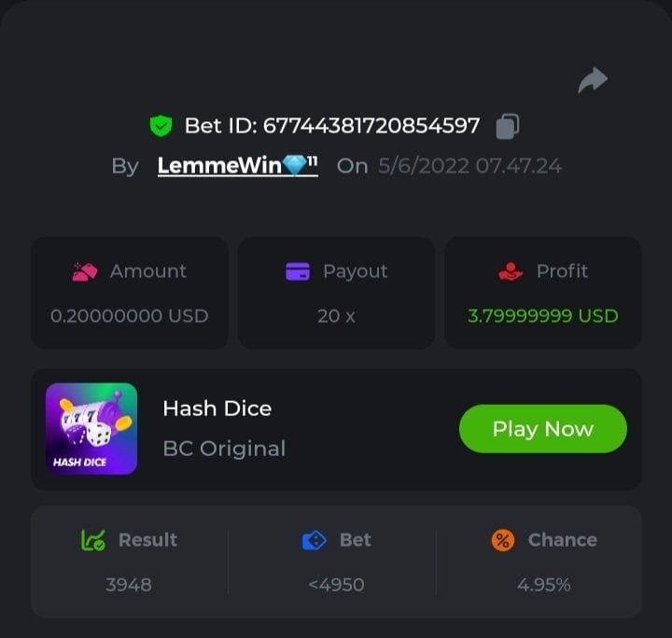This screenshot has width=672, height=638.
Task: Open the LemmeWin user profile link
Action: (x=218, y=166)
